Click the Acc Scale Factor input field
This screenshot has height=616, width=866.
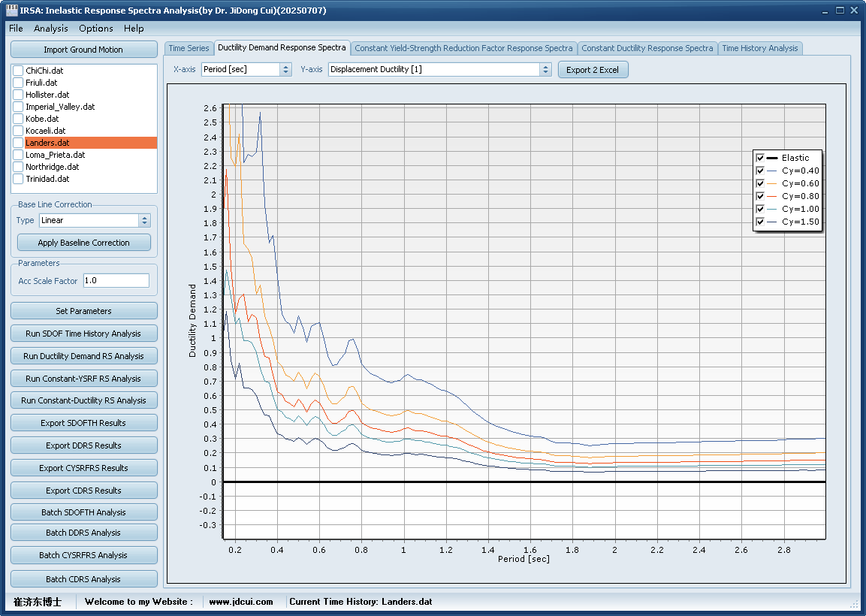coord(116,280)
